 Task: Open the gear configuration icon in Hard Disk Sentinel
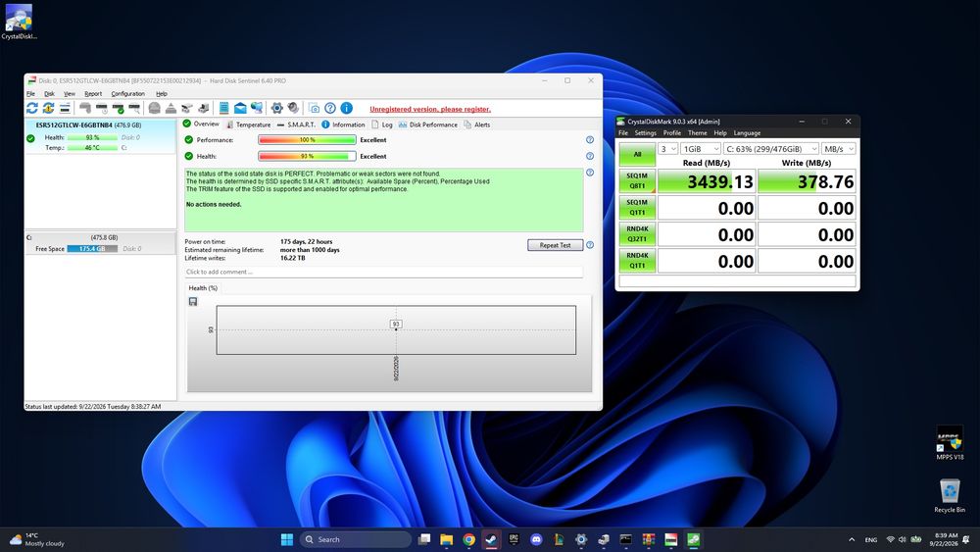(x=277, y=108)
